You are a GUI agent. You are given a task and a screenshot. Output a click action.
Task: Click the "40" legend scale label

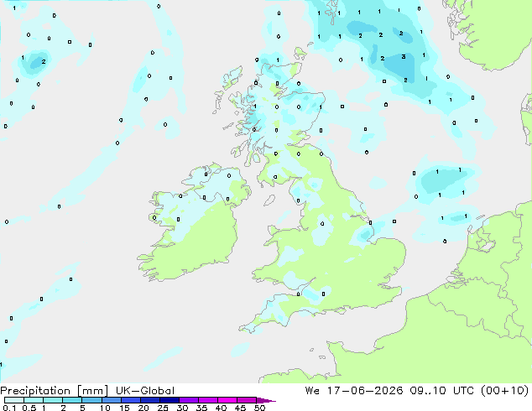[221, 408]
